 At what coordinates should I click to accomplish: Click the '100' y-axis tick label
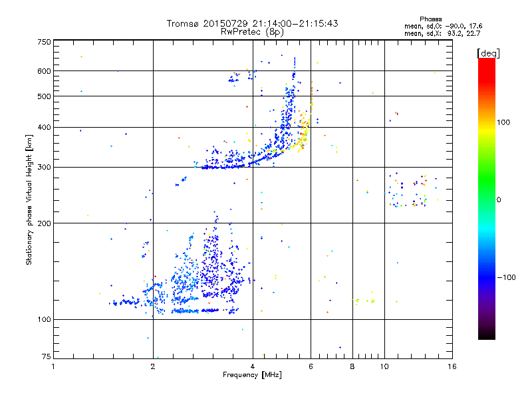(x=44, y=320)
